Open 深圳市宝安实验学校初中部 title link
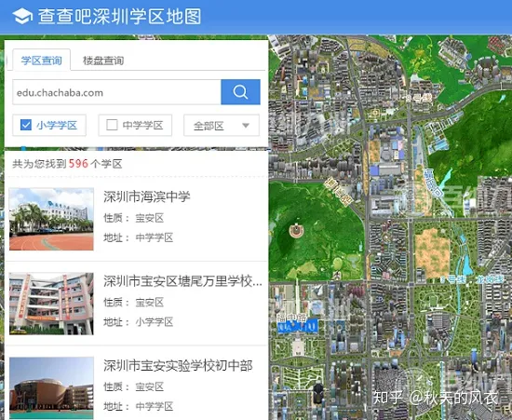The width and height of the screenshot is (512, 420). pos(178,365)
